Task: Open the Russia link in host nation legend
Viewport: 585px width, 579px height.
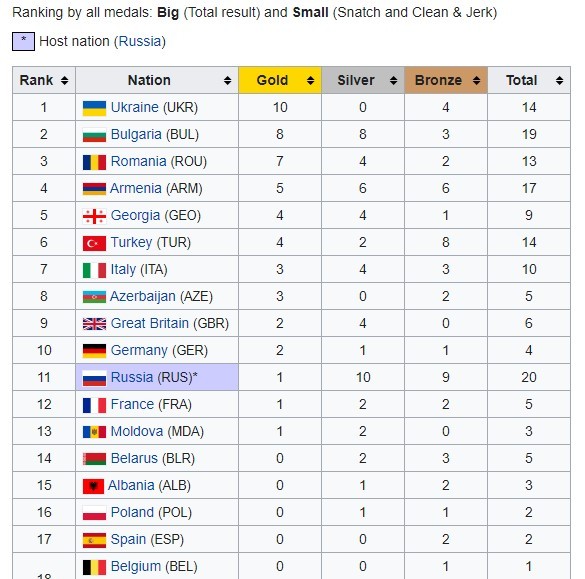Action: click(x=140, y=41)
